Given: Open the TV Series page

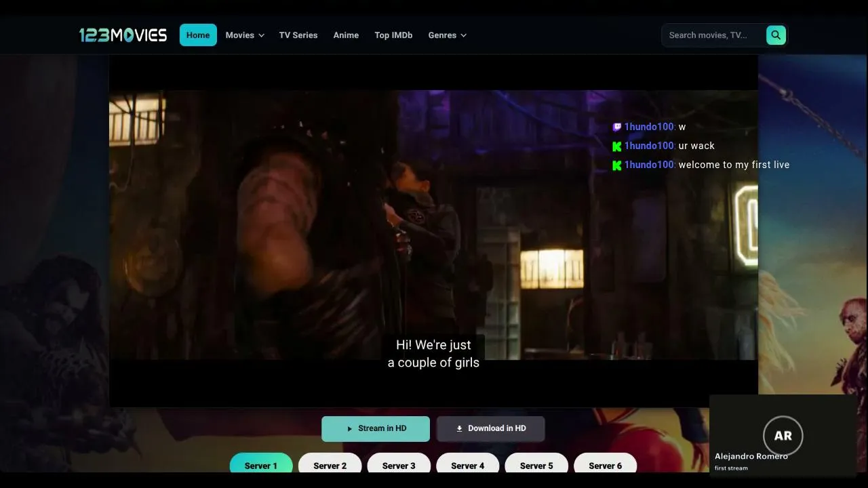Looking at the screenshot, I should point(298,35).
